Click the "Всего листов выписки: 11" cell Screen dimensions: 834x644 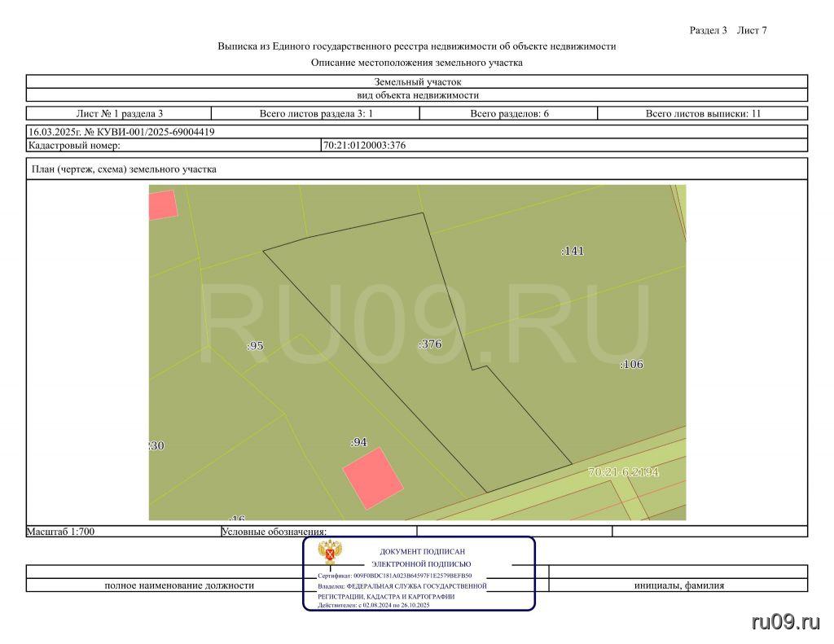tap(702, 114)
